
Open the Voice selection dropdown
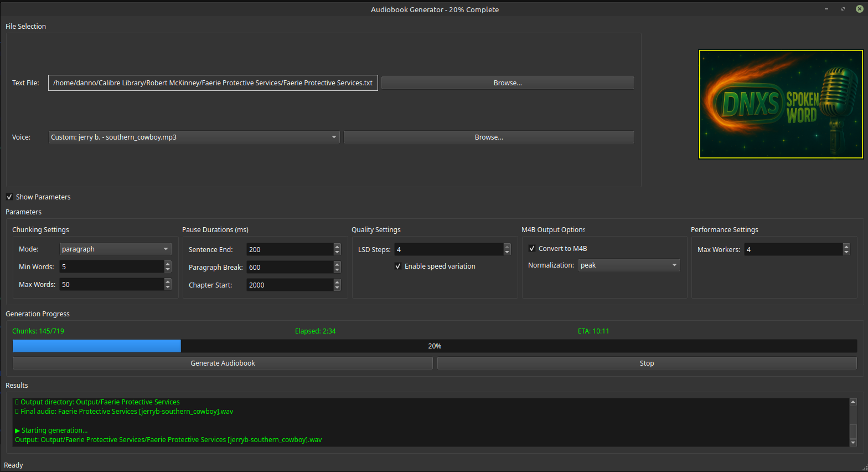[x=194, y=137]
